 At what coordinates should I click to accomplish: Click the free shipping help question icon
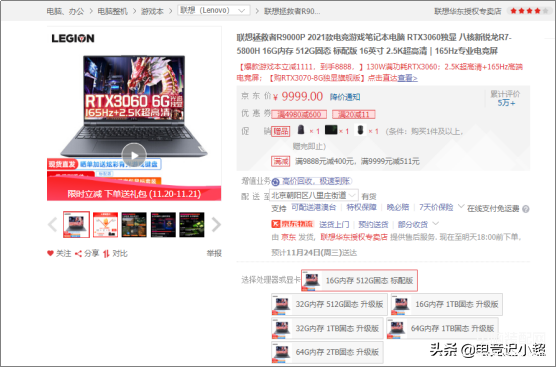click(526, 209)
